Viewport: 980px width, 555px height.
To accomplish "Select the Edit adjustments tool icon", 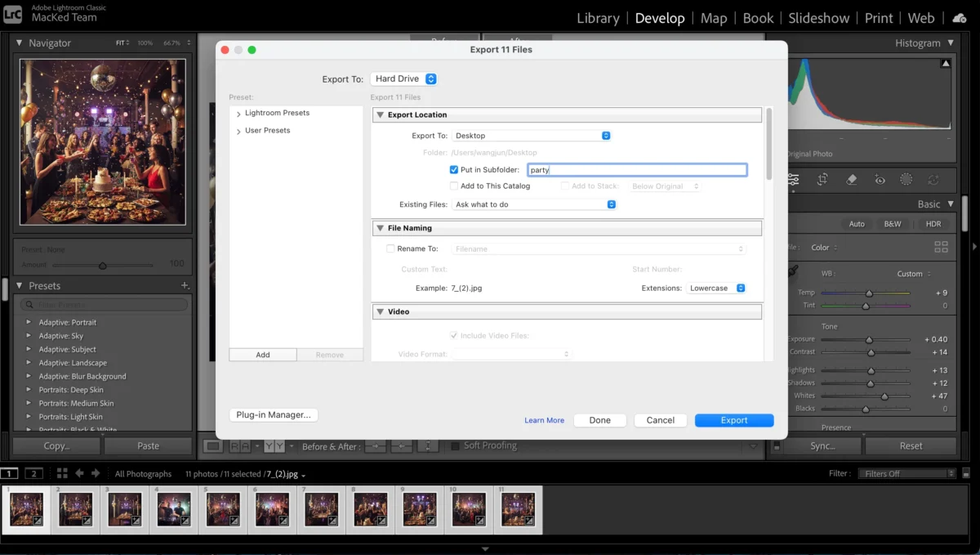I will 793,179.
